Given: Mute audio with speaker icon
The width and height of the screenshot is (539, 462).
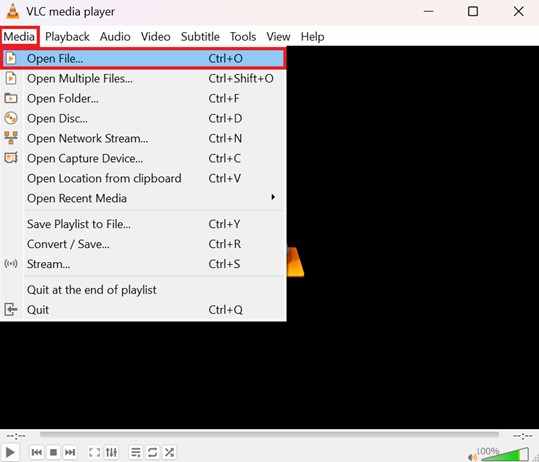Looking at the screenshot, I should click(473, 456).
